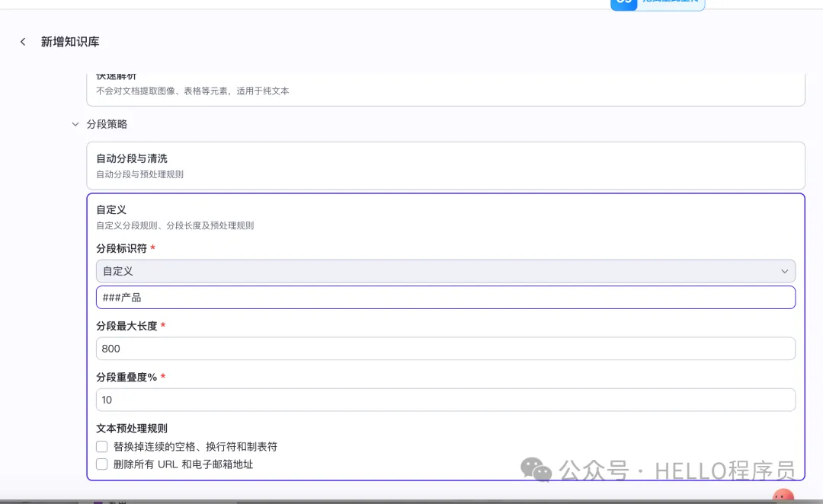Click the 新增知识库 page title
The width and height of the screenshot is (823, 504).
[x=70, y=42]
